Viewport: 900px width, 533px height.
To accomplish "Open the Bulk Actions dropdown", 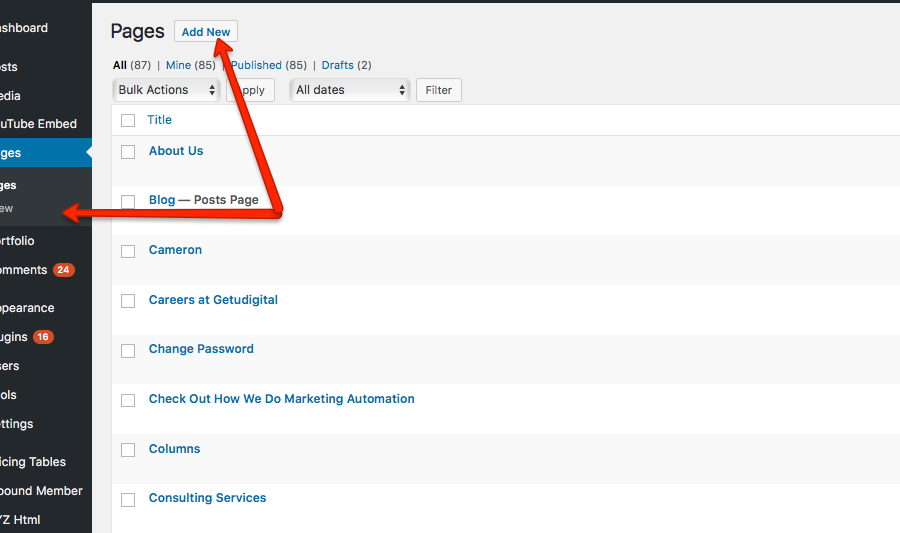I will [x=167, y=90].
